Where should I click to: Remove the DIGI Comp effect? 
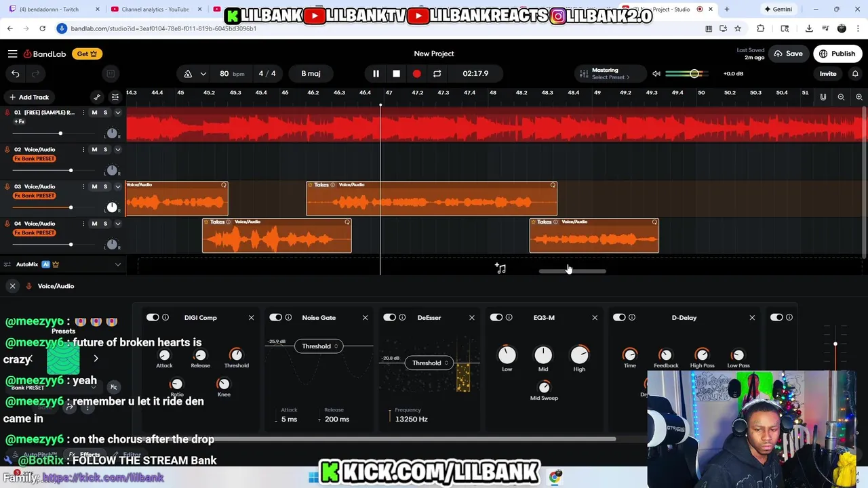pos(251,317)
